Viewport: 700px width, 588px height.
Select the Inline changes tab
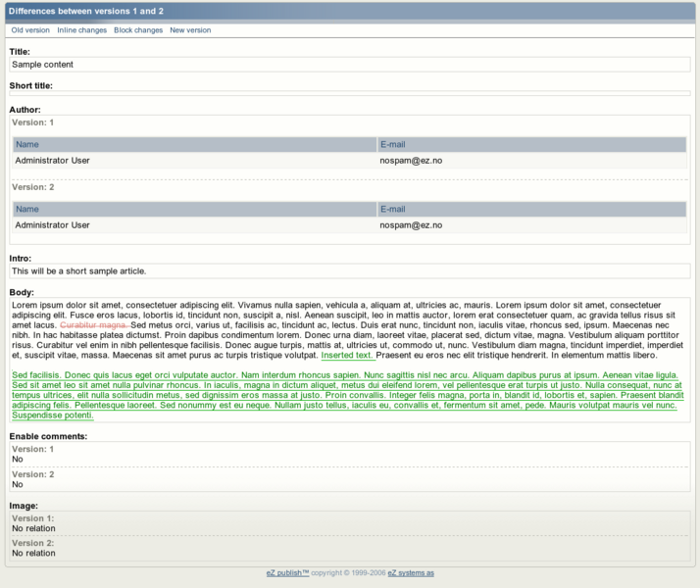click(82, 30)
